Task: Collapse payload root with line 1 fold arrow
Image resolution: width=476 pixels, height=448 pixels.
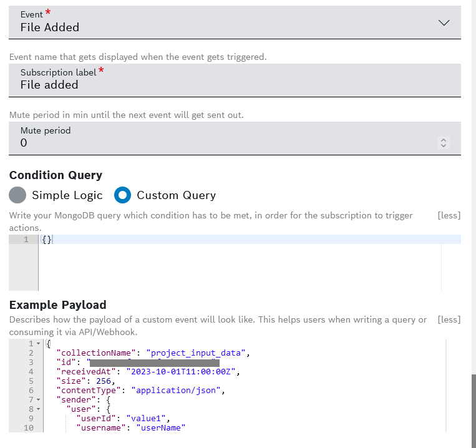Action: tap(38, 344)
